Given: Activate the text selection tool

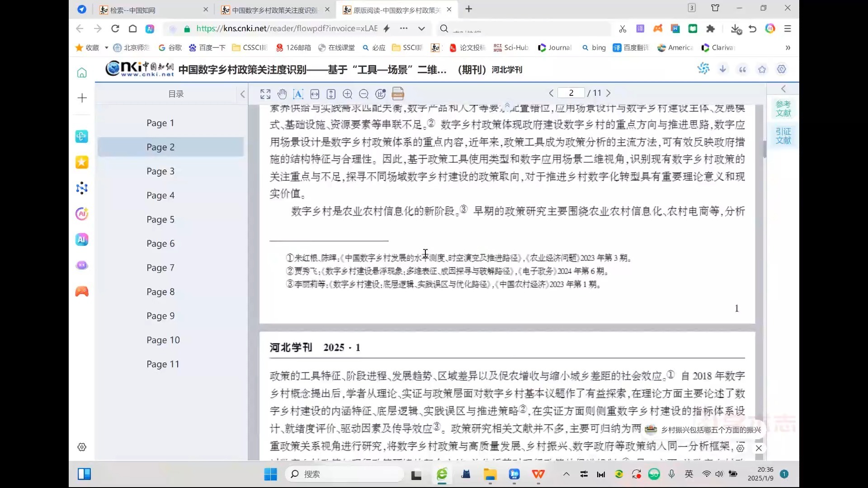Looking at the screenshot, I should [298, 94].
